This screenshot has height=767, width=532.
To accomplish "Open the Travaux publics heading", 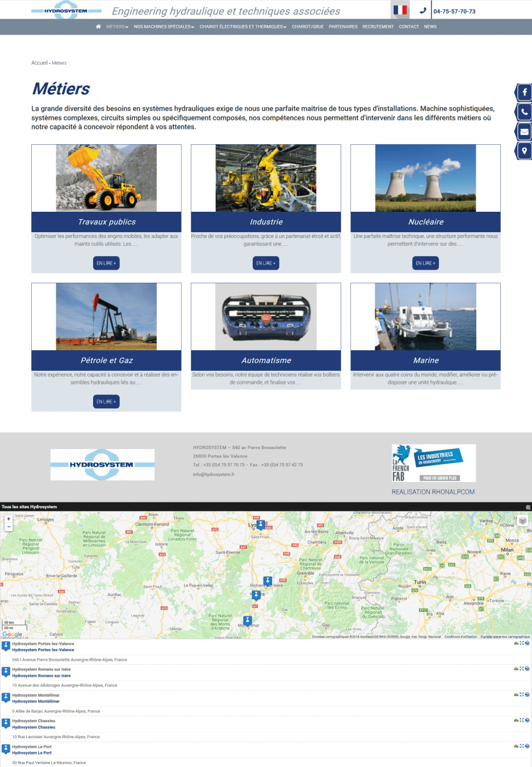I will [107, 222].
